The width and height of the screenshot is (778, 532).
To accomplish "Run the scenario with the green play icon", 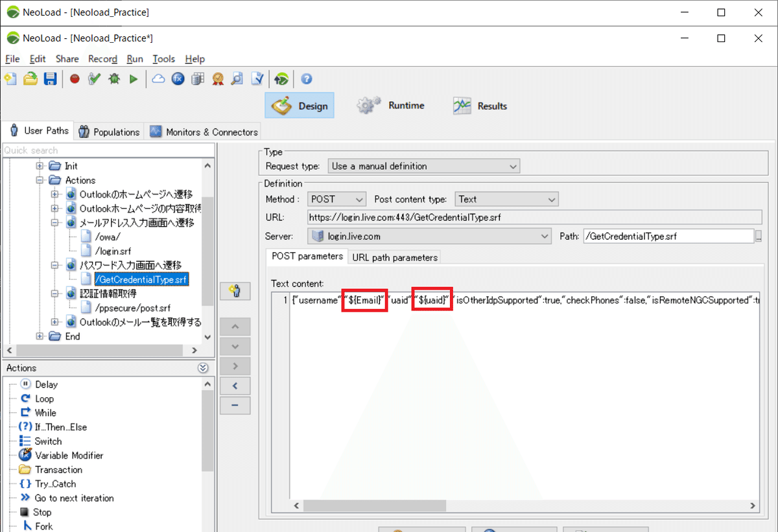I will (134, 79).
